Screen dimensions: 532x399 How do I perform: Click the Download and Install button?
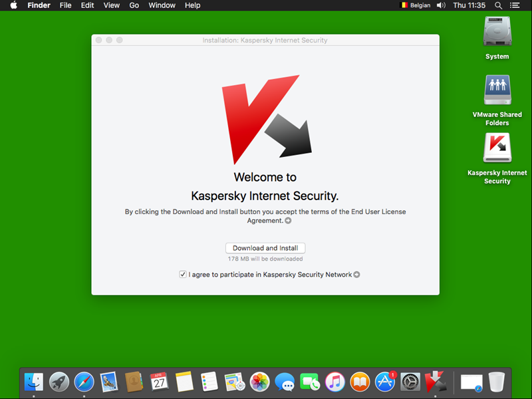(x=265, y=248)
